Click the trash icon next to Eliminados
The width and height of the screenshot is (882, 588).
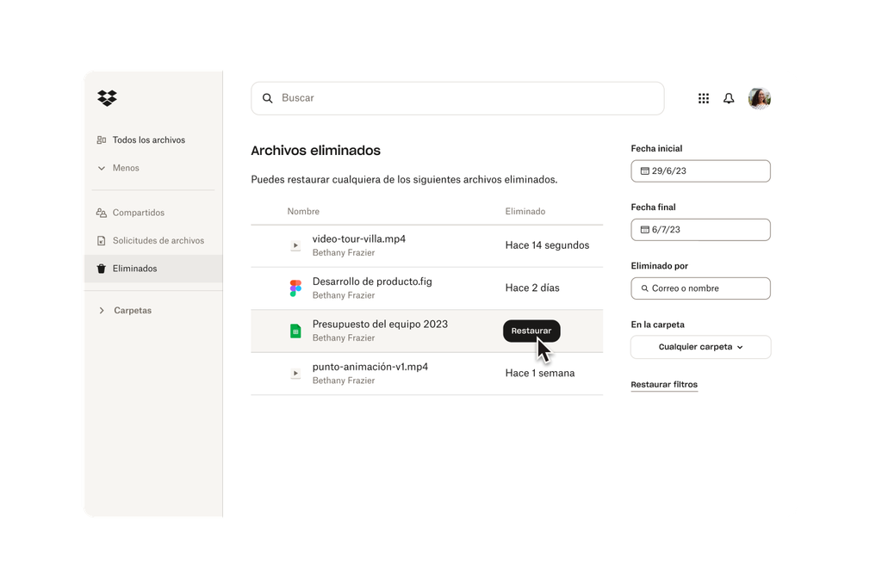coord(102,269)
